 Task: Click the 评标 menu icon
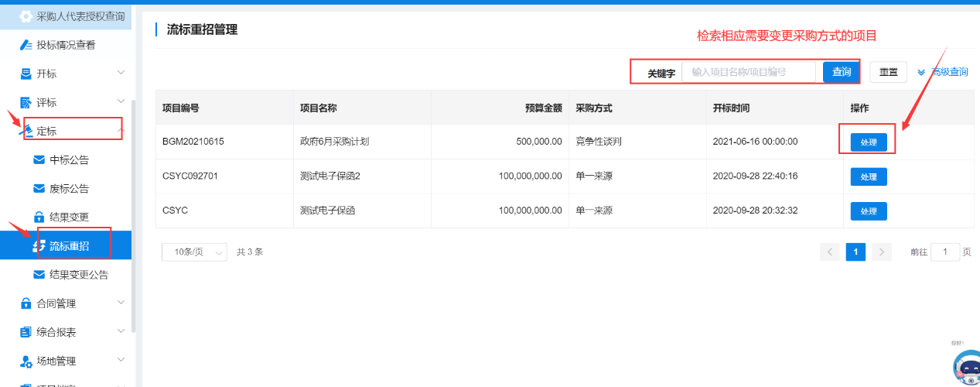point(26,102)
